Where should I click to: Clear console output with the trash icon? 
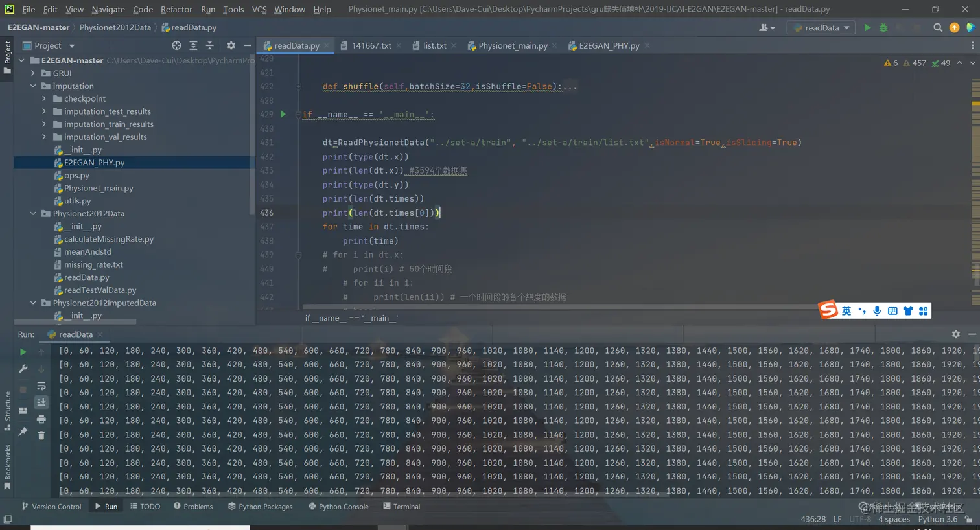41,435
